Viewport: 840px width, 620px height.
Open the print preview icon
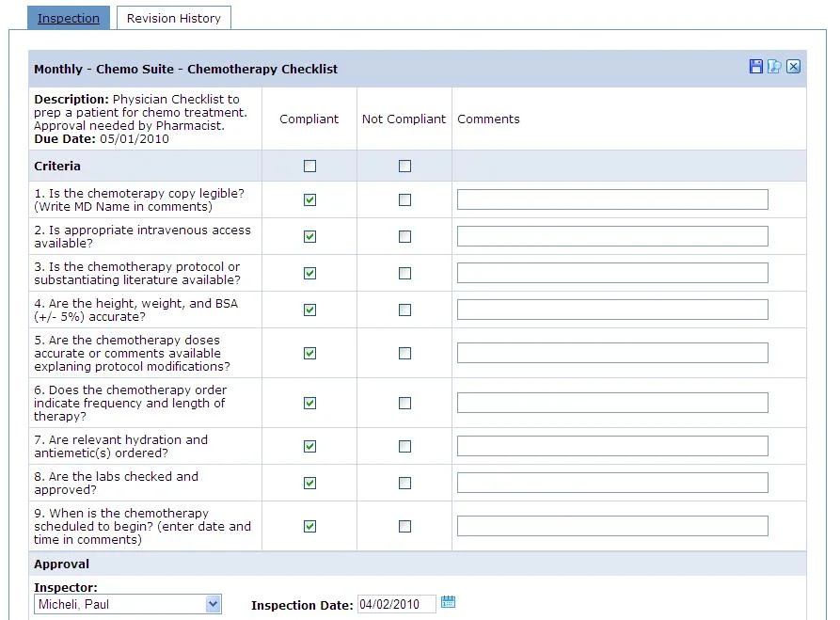point(775,67)
